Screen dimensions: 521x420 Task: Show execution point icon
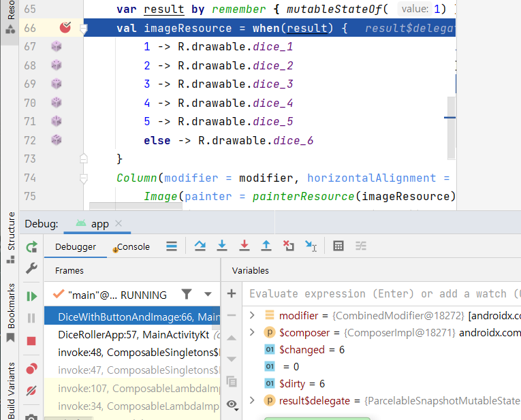172,246
